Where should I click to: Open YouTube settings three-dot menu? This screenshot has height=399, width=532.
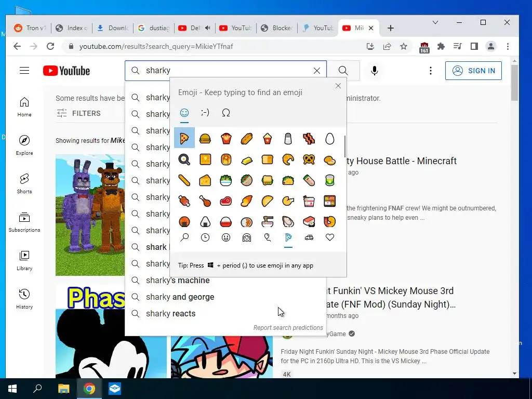coord(431,71)
